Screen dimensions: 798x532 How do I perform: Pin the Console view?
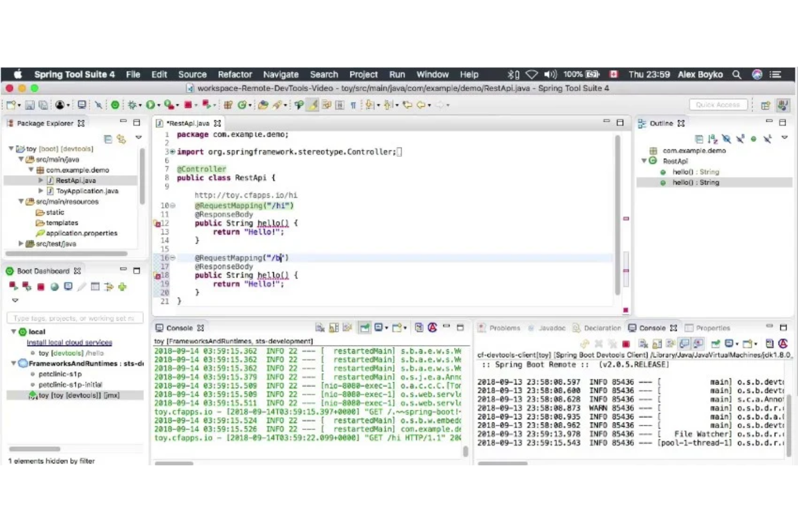366,327
